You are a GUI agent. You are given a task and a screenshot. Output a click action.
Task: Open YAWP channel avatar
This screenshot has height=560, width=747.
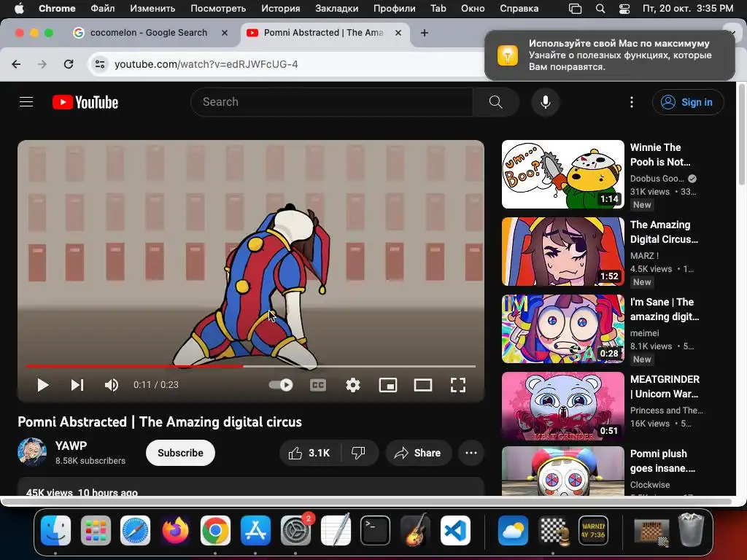(x=32, y=452)
